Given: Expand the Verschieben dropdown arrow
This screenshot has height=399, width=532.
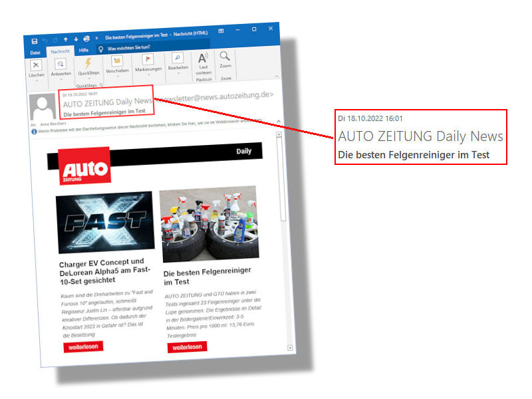Looking at the screenshot, I should (118, 76).
